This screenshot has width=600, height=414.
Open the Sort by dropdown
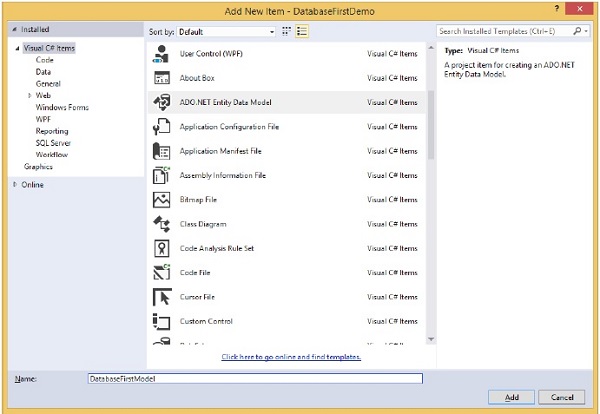(x=226, y=32)
